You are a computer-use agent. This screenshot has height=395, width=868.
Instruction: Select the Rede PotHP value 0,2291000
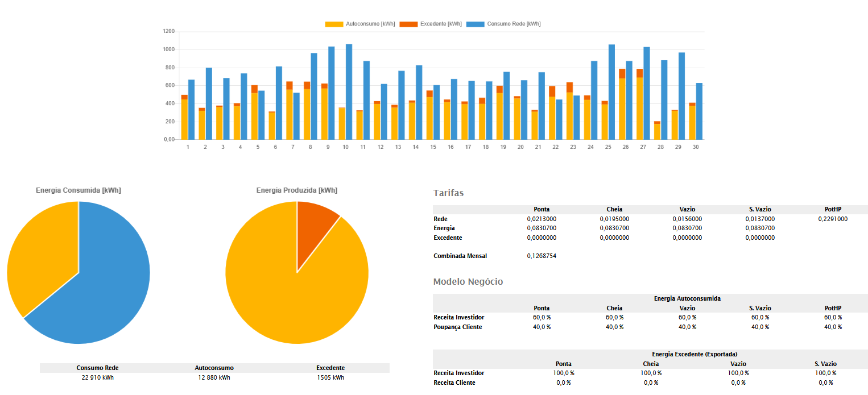[x=833, y=219]
